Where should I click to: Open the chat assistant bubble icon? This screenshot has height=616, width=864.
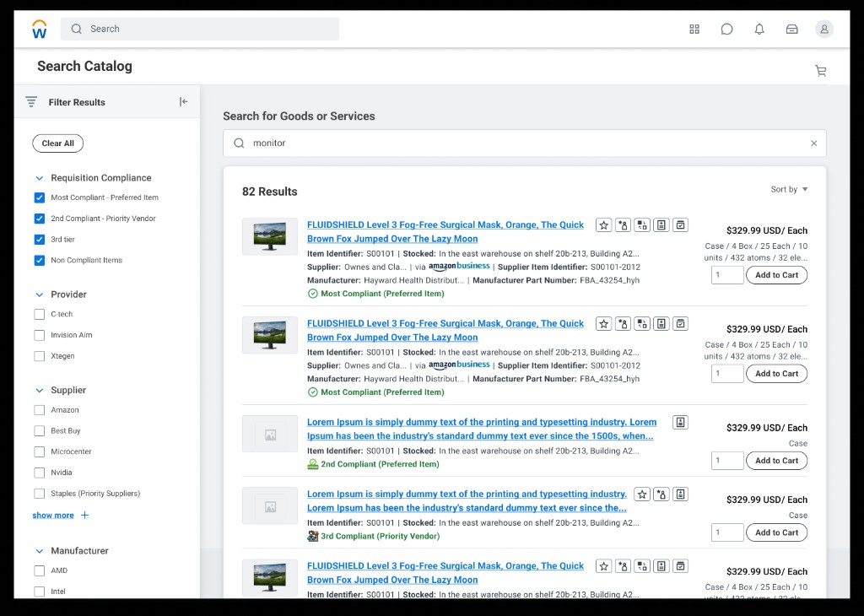pyautogui.click(x=726, y=30)
